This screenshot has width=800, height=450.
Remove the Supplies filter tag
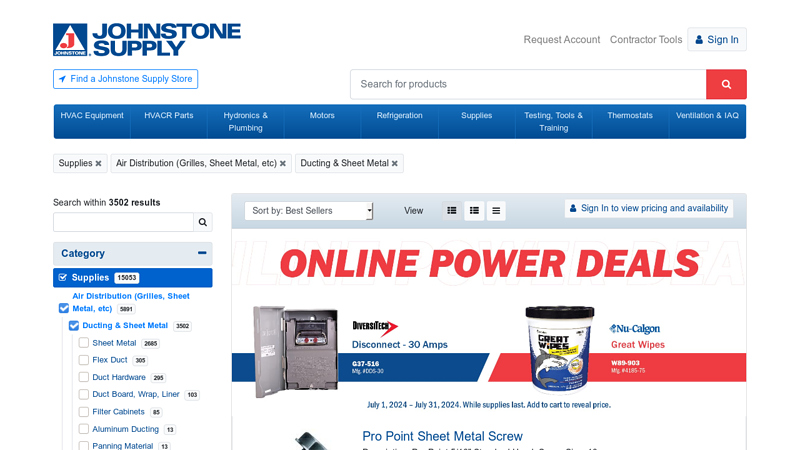(98, 164)
